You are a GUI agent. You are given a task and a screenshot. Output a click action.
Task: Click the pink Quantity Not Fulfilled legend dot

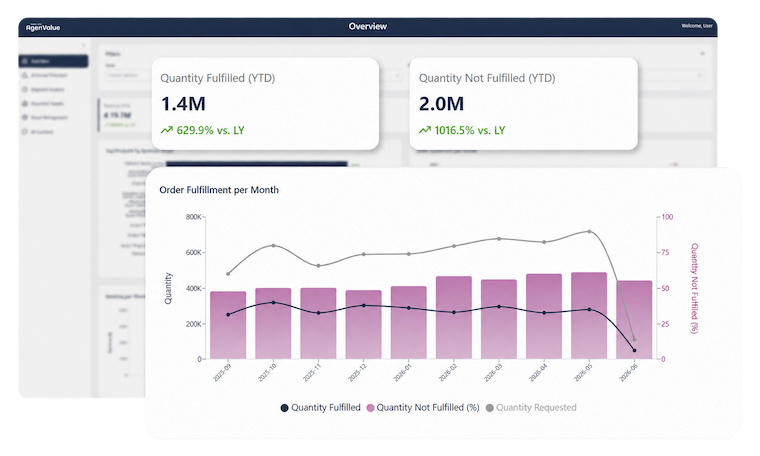(370, 408)
